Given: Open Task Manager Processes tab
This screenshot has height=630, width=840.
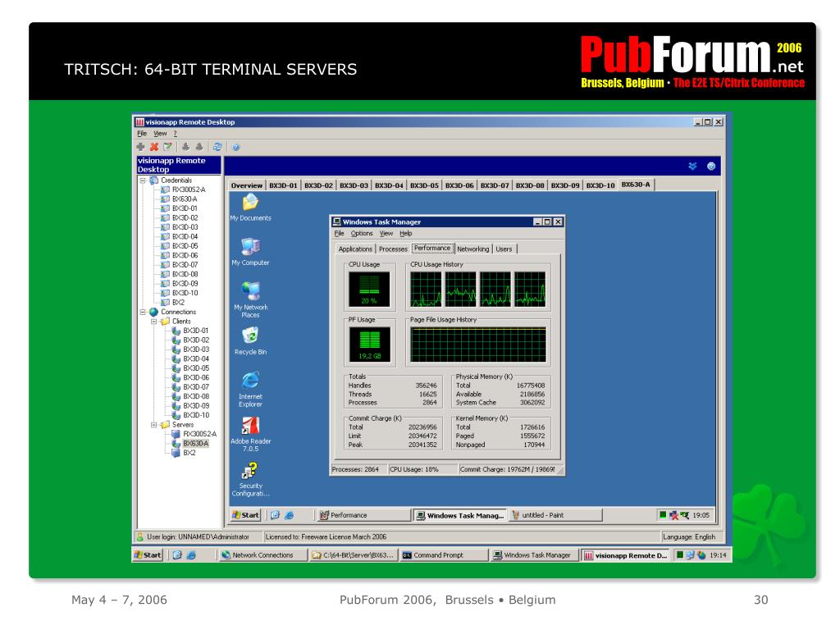Looking at the screenshot, I should point(393,249).
